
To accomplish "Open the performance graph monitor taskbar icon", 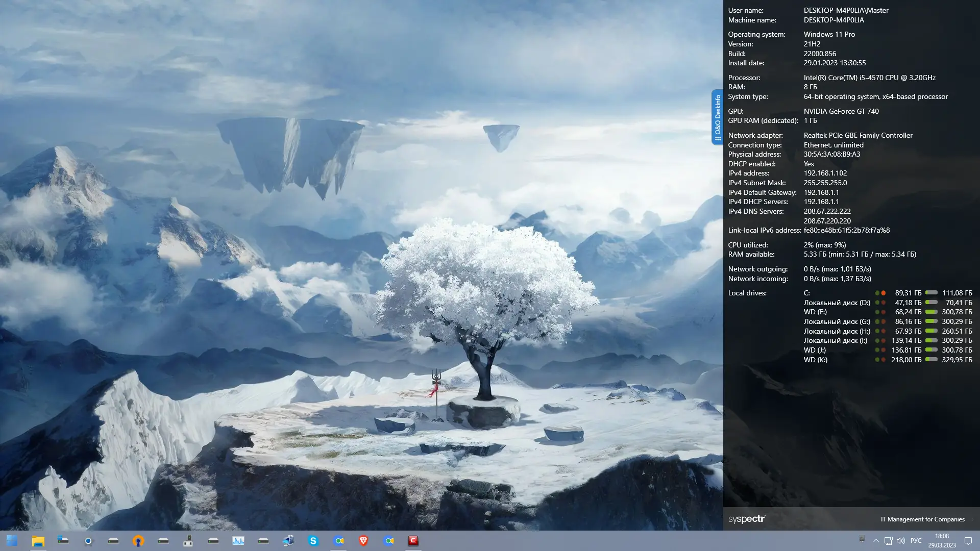I will click(238, 541).
